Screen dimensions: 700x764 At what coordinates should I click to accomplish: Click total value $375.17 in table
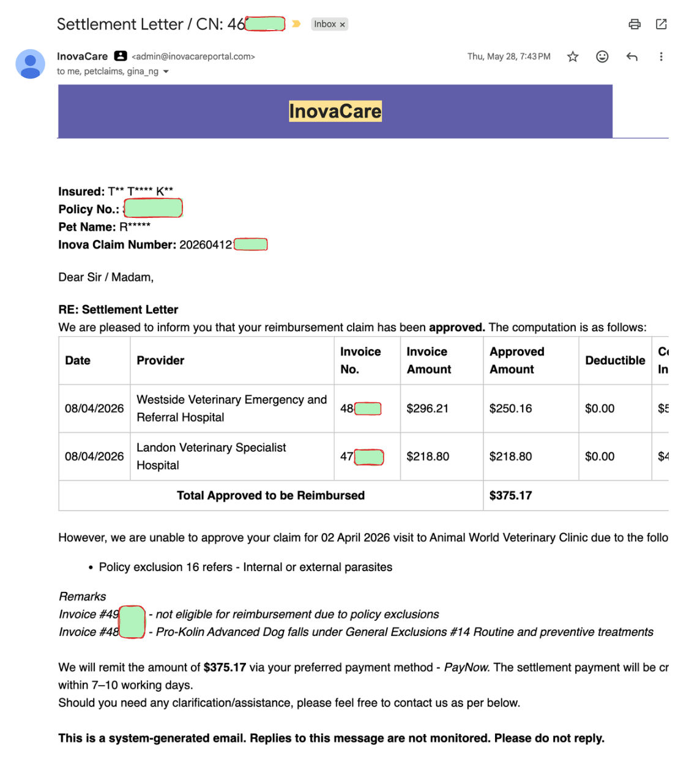[x=510, y=495]
